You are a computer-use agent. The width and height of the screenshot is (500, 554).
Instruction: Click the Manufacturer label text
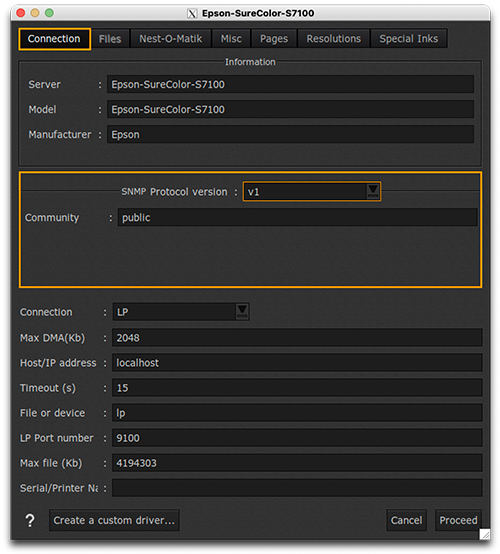coord(60,135)
